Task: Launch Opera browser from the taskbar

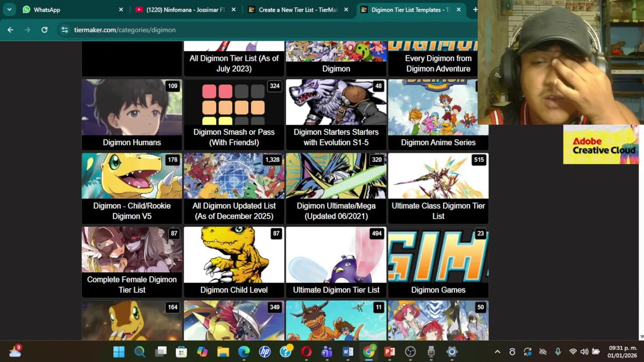Action: [306, 352]
